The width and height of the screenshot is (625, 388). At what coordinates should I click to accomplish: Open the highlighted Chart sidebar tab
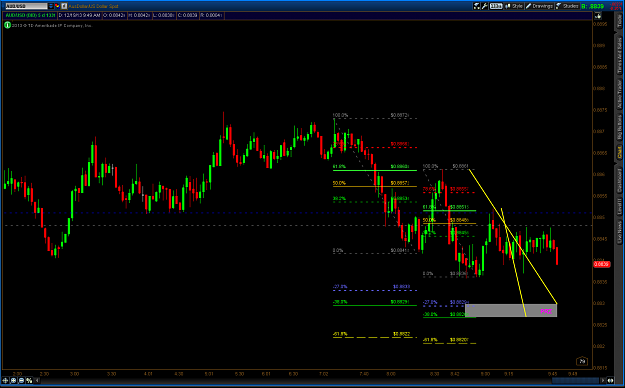(619, 152)
